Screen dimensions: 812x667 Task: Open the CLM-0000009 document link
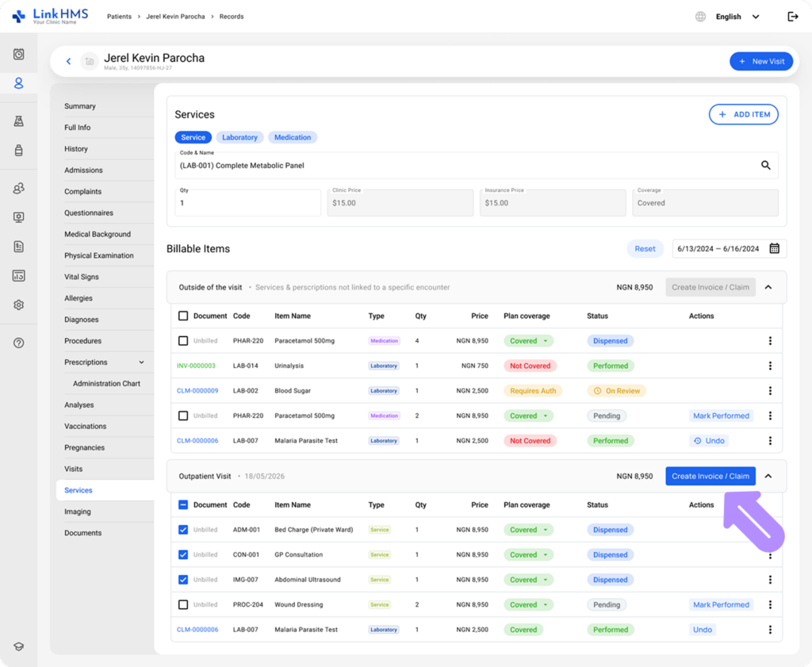[x=197, y=391]
